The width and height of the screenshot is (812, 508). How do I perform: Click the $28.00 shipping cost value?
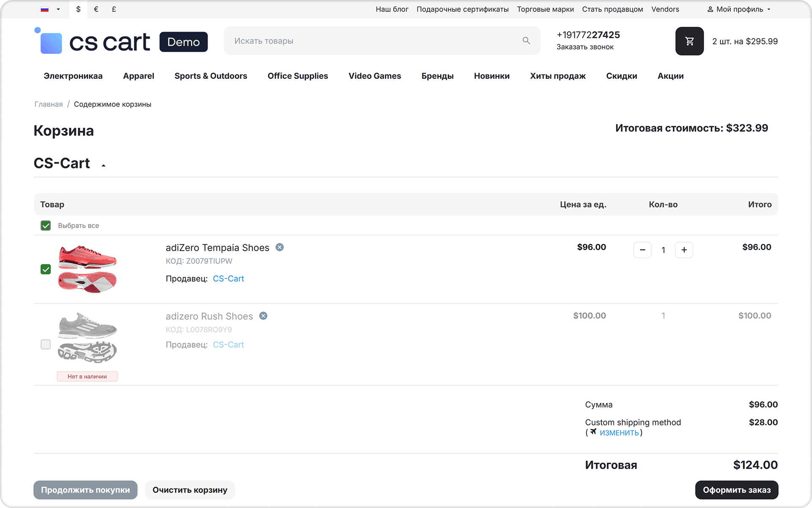click(x=763, y=422)
